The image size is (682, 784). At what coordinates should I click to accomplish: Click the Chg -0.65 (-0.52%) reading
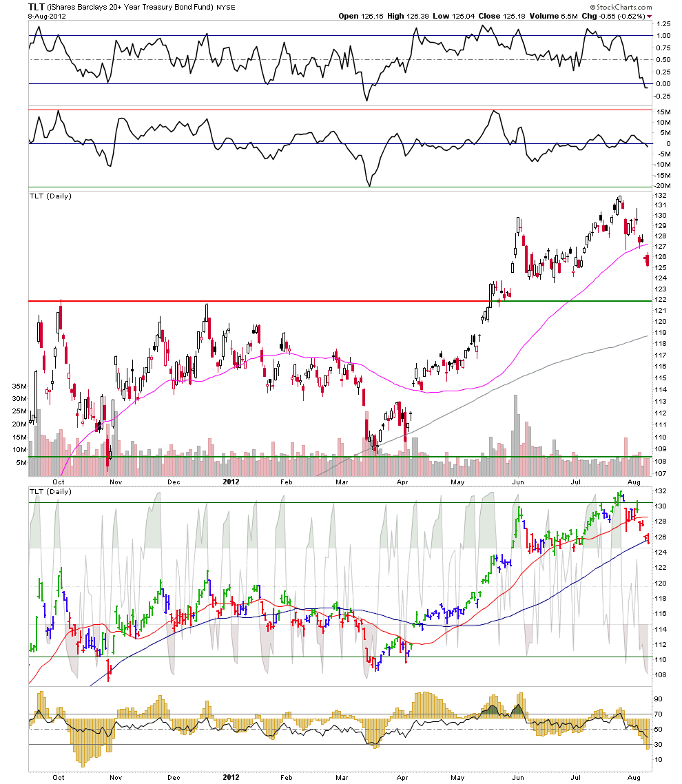pos(613,16)
